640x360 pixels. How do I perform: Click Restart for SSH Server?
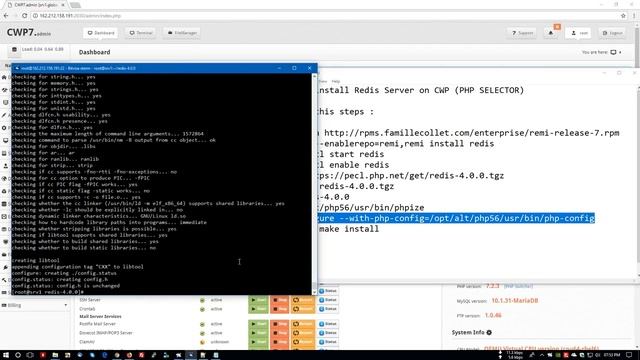(x=303, y=300)
